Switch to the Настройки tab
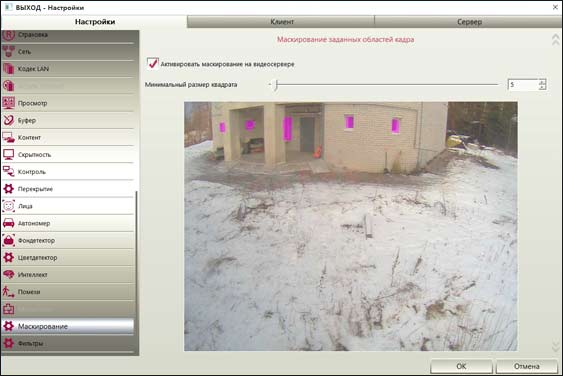The width and height of the screenshot is (563, 376). coord(95,22)
